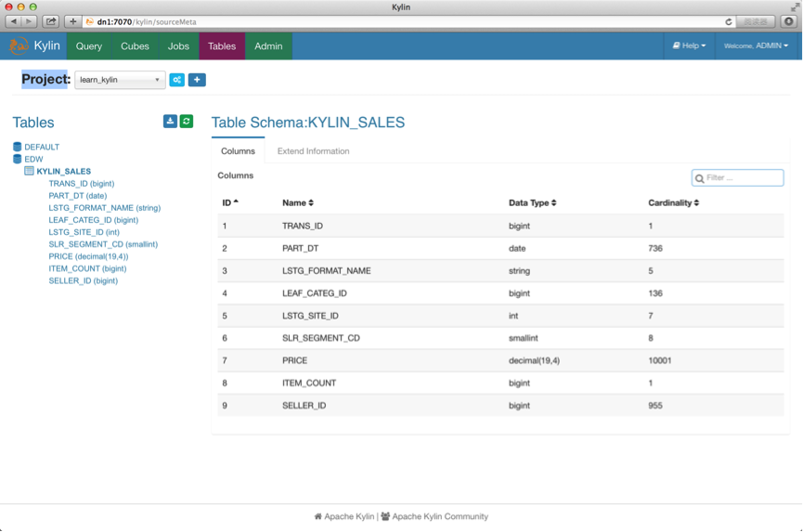Click the Kylin logo icon
This screenshot has height=532, width=803.
[x=19, y=46]
